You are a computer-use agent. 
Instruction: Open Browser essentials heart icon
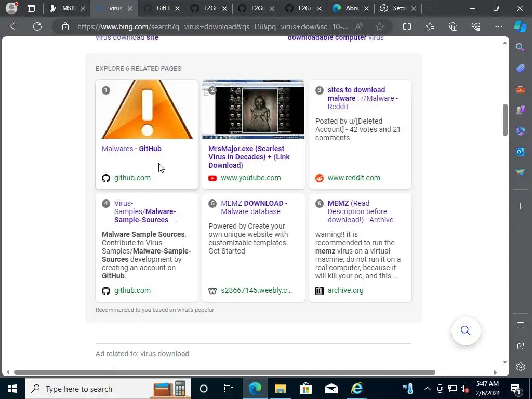[x=476, y=26]
